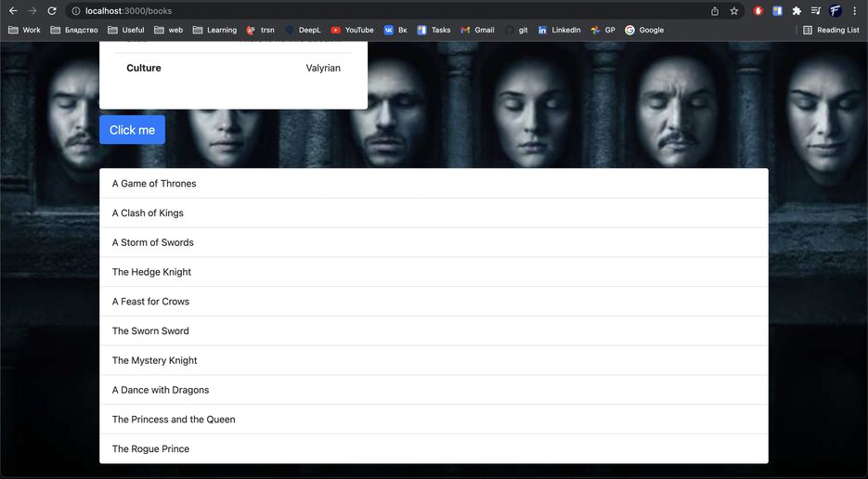Open the Extensions puzzle icon
Viewport: 868px width, 479px height.
797,11
